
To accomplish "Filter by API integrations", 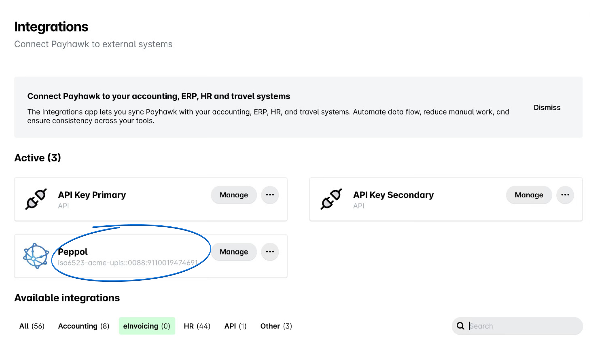I will tap(235, 326).
